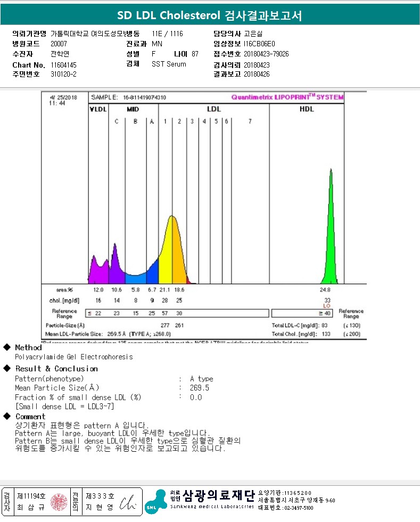Click the Method section heading

point(29,347)
